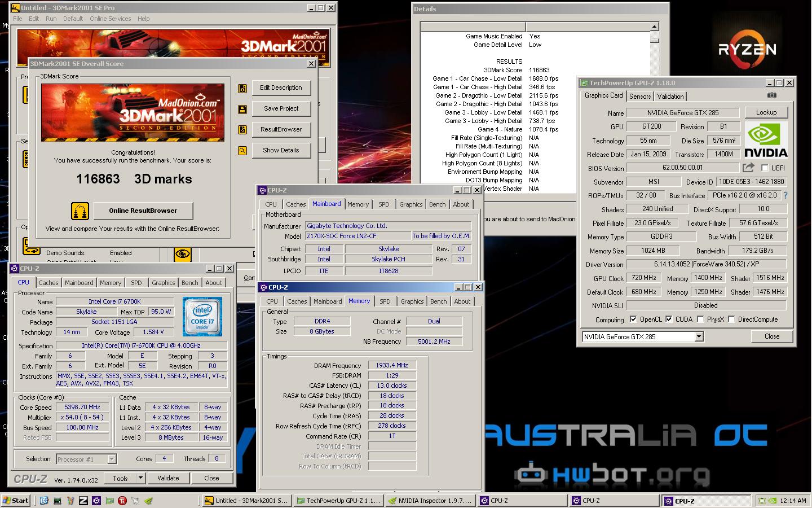Click the taskbar clock showing 12:14 AM

pos(792,501)
